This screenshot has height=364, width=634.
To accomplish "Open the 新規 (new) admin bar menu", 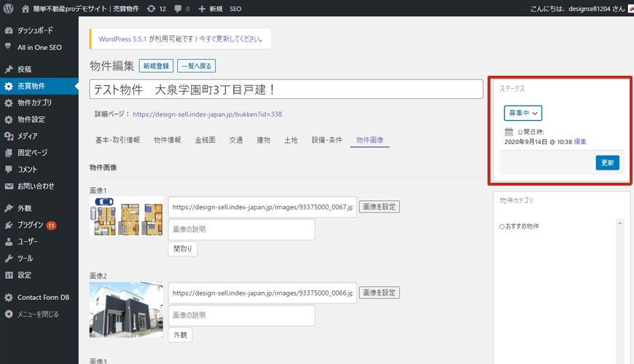I will coord(211,9).
